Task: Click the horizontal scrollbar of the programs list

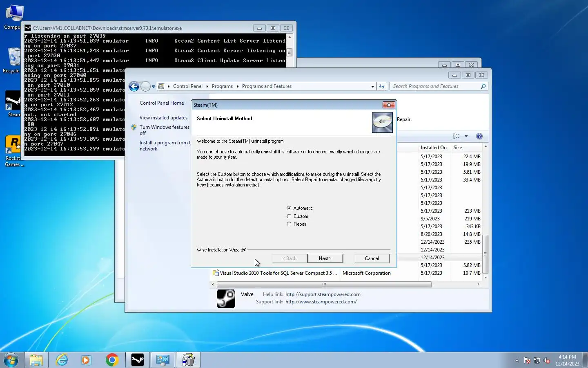Action: (x=324, y=284)
